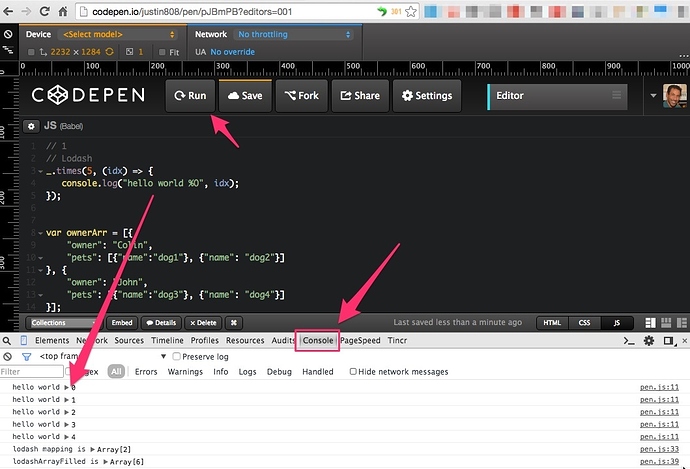This screenshot has width=690, height=469.
Task: Select the All filter pill
Action: point(116,372)
